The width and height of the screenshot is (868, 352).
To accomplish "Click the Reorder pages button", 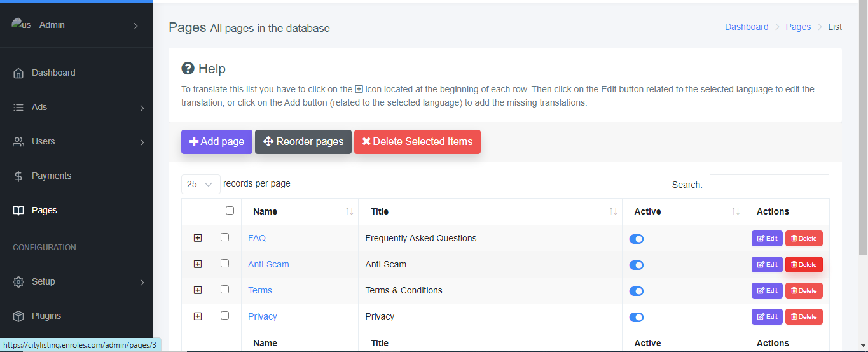I will click(303, 142).
